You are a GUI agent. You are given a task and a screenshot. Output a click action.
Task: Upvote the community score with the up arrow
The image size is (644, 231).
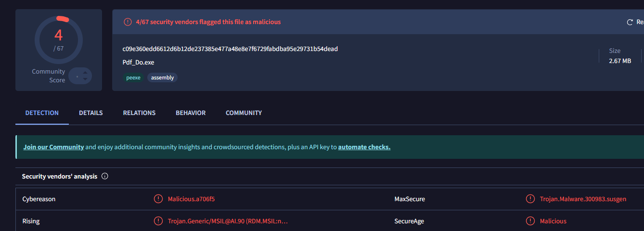(85, 73)
